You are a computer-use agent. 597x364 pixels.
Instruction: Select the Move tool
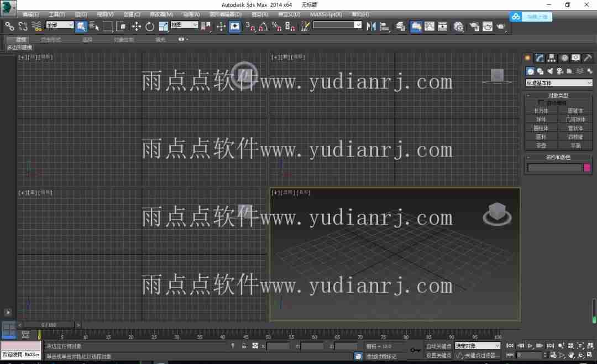(136, 27)
